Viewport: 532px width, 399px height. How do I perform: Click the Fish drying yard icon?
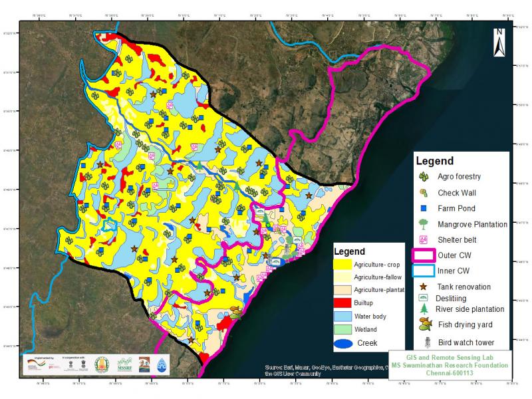(x=424, y=325)
